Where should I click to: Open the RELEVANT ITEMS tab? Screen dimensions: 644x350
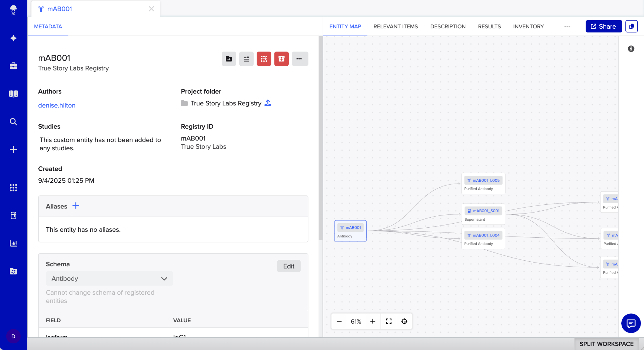coord(396,27)
